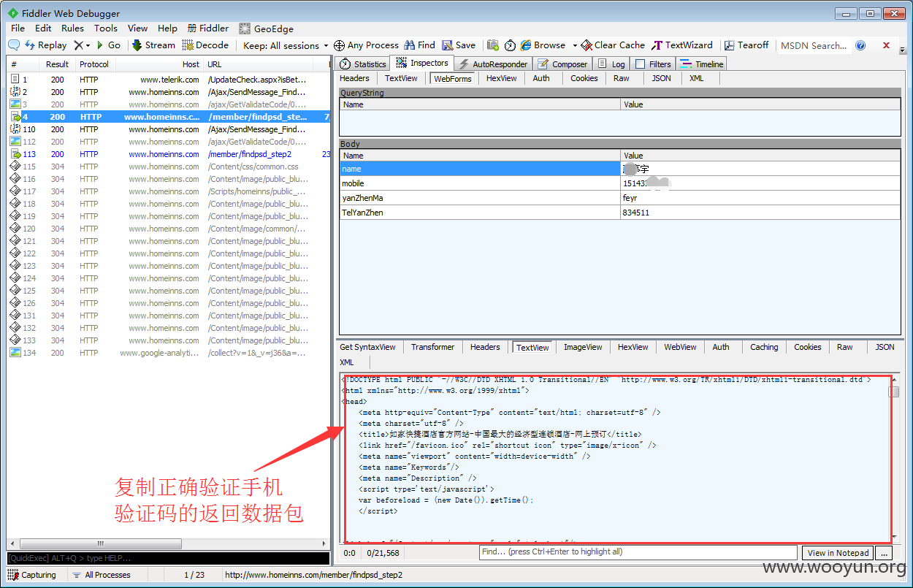Toggle the Decode option

(x=205, y=45)
